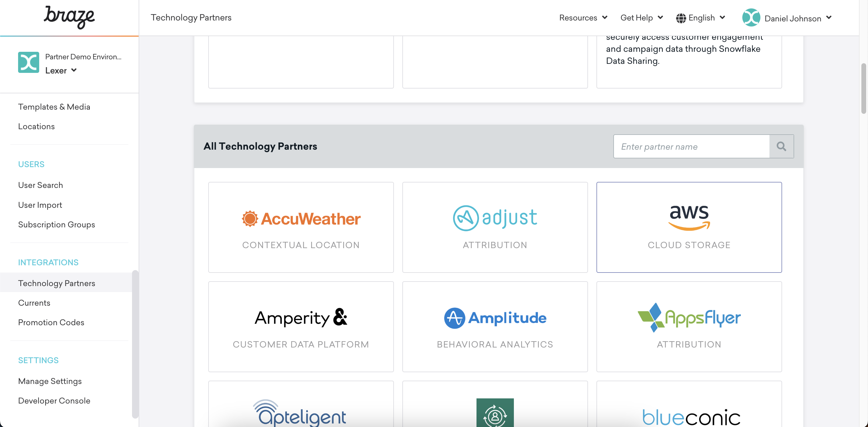Go to Currents in sidebar

(x=34, y=303)
